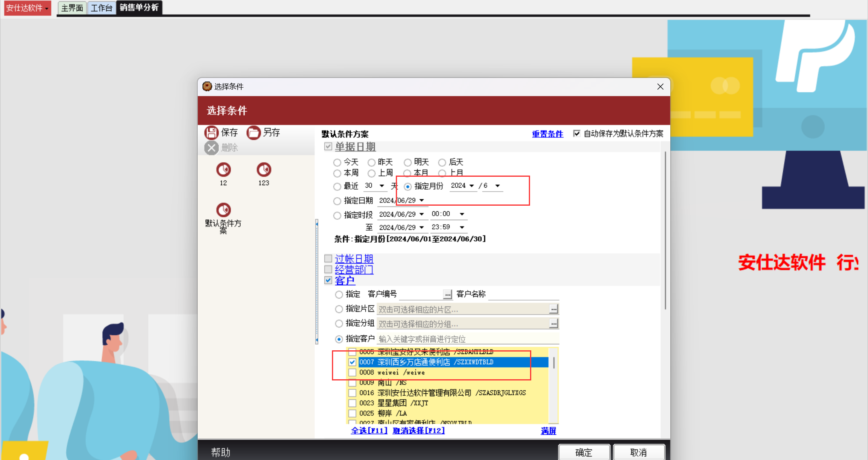Click customer number browse ellipsis button
The height and width of the screenshot is (460, 868).
447,294
